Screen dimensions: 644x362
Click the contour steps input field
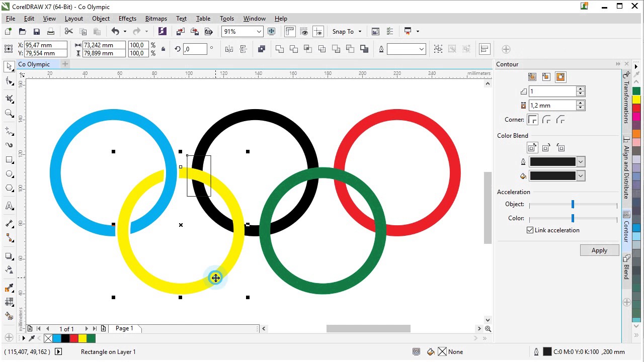point(552,92)
